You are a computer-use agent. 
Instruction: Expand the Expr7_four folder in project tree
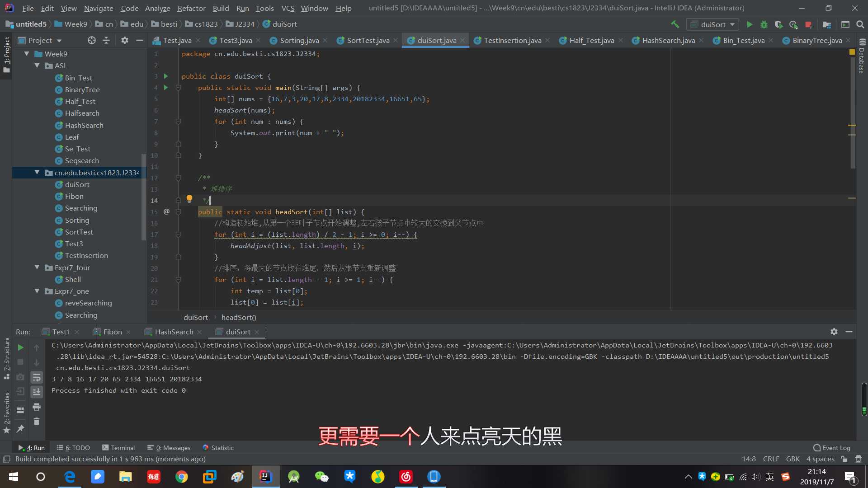click(x=37, y=267)
